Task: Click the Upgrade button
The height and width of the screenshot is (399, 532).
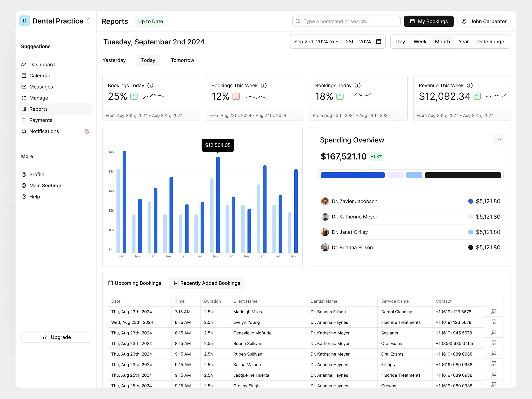Action: 56,337
